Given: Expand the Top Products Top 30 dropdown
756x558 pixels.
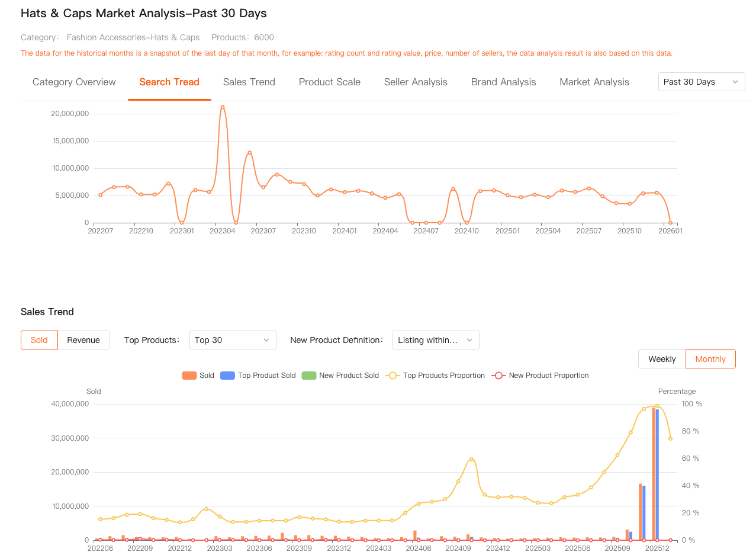Looking at the screenshot, I should [x=233, y=340].
